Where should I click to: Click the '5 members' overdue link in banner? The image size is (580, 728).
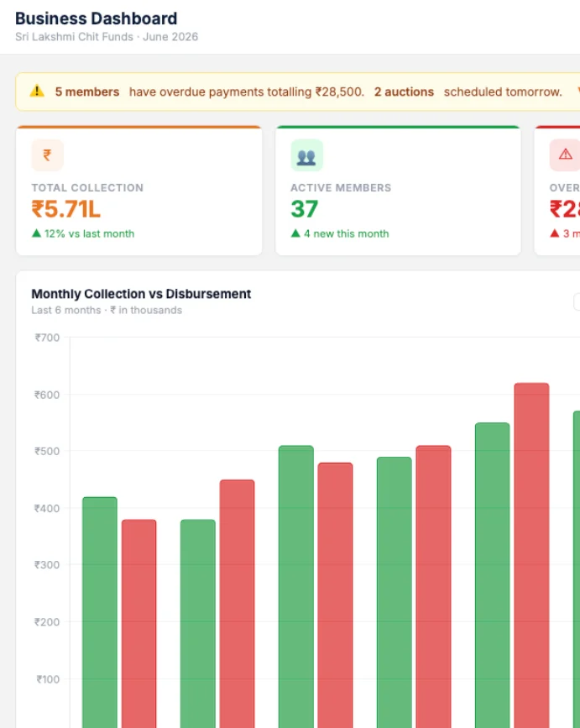tap(87, 92)
